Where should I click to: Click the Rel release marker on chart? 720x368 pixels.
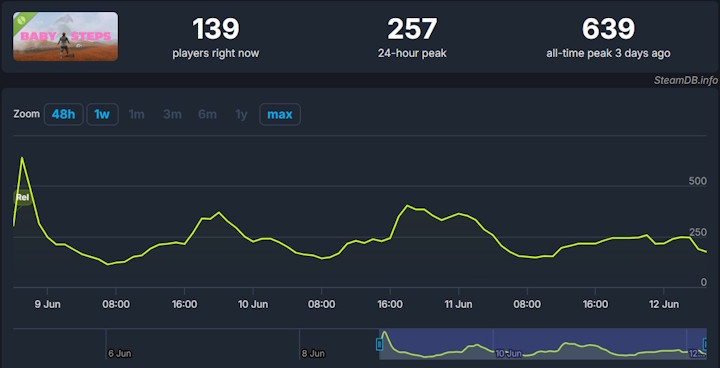22,198
